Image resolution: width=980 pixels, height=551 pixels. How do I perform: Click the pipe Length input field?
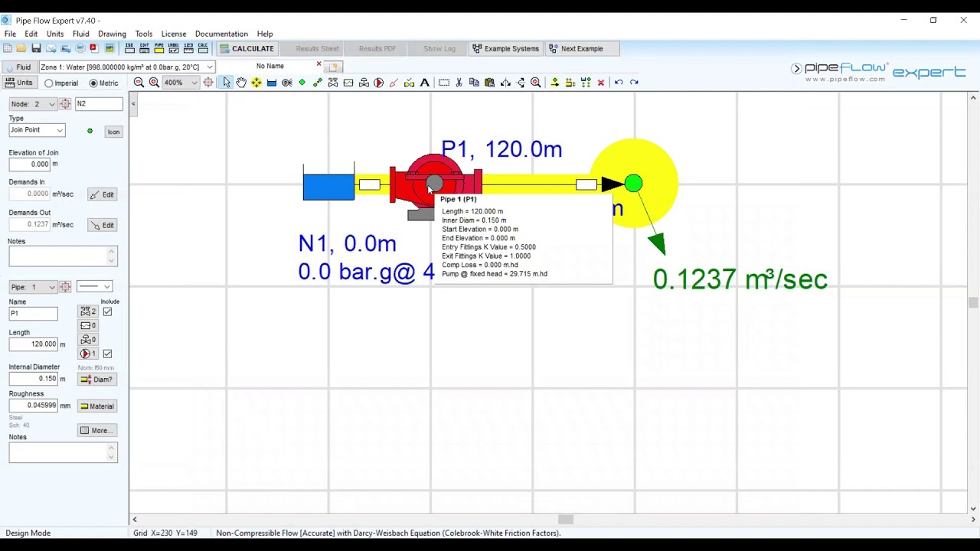tap(33, 344)
